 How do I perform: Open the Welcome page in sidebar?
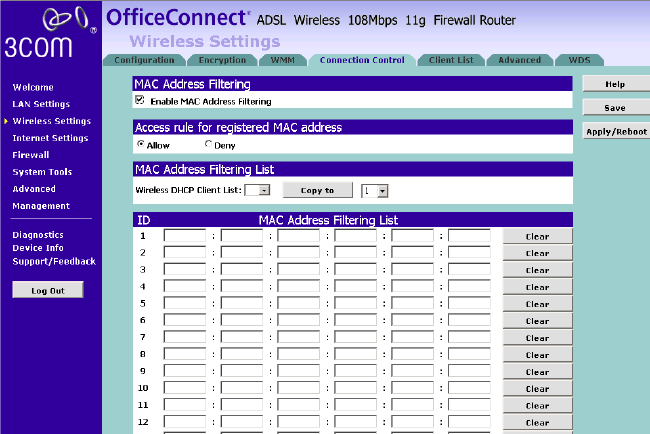pyautogui.click(x=33, y=87)
